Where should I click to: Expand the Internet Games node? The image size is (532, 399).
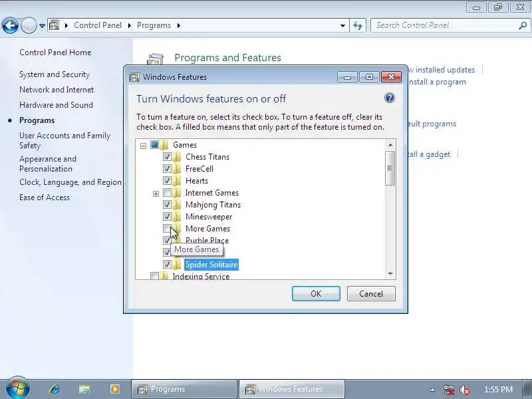coord(156,194)
